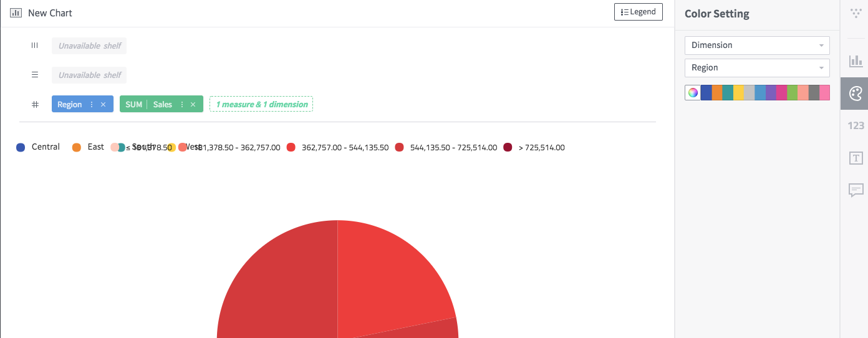Click the '1 measure & 1 dimension' placeholder
This screenshot has width=868, height=338.
tap(261, 104)
